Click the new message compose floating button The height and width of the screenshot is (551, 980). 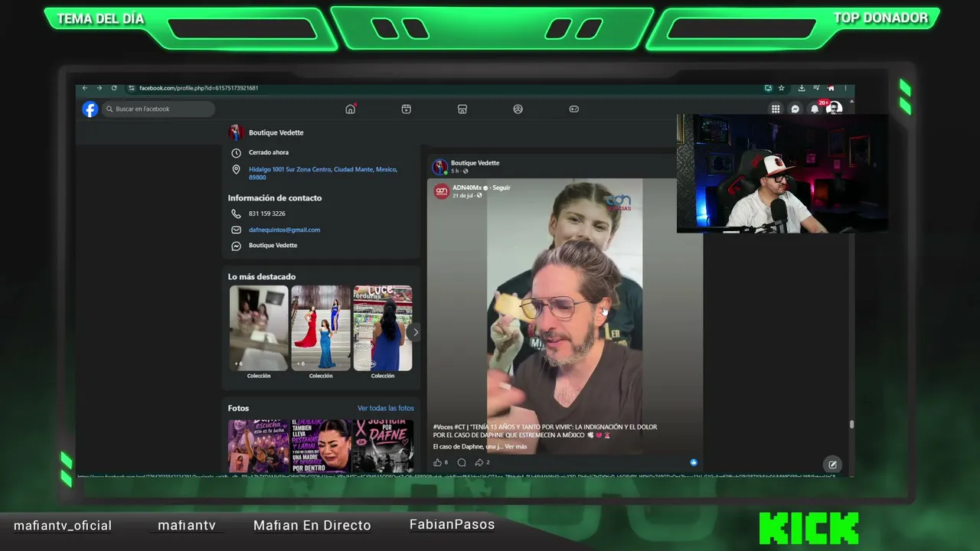coord(832,465)
